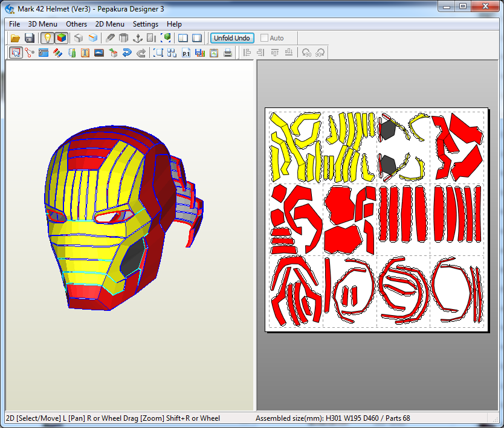
Task: Click the P.1 page icon
Action: (x=186, y=53)
